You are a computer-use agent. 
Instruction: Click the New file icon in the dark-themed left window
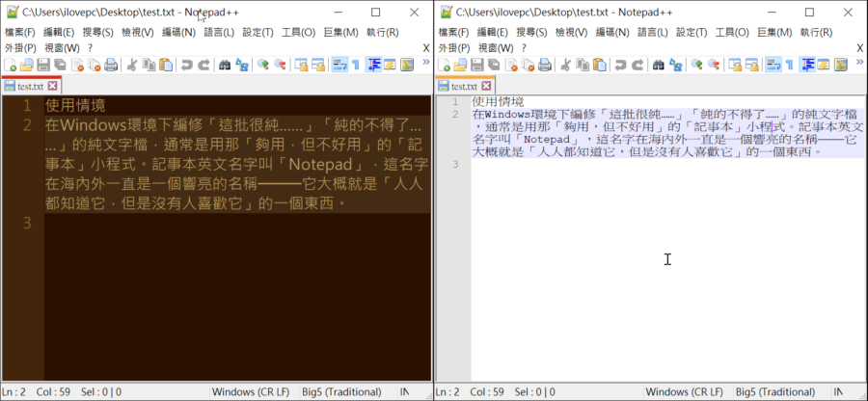[x=10, y=66]
